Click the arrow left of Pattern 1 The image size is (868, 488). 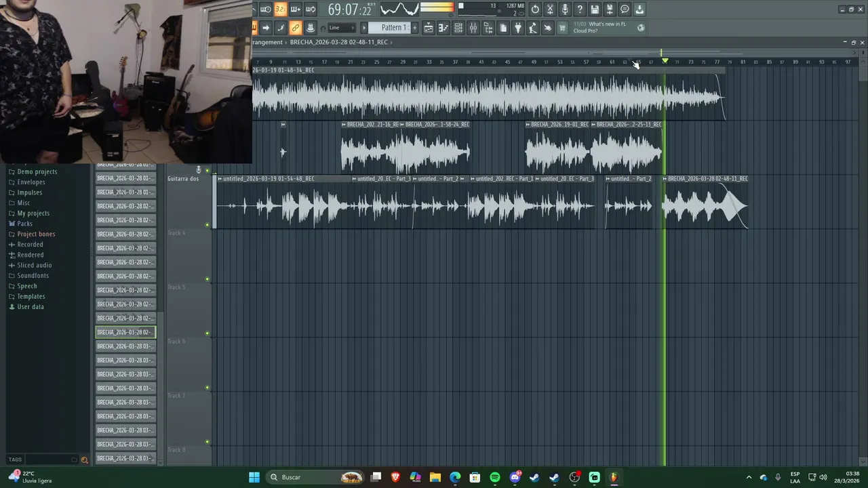coord(363,28)
